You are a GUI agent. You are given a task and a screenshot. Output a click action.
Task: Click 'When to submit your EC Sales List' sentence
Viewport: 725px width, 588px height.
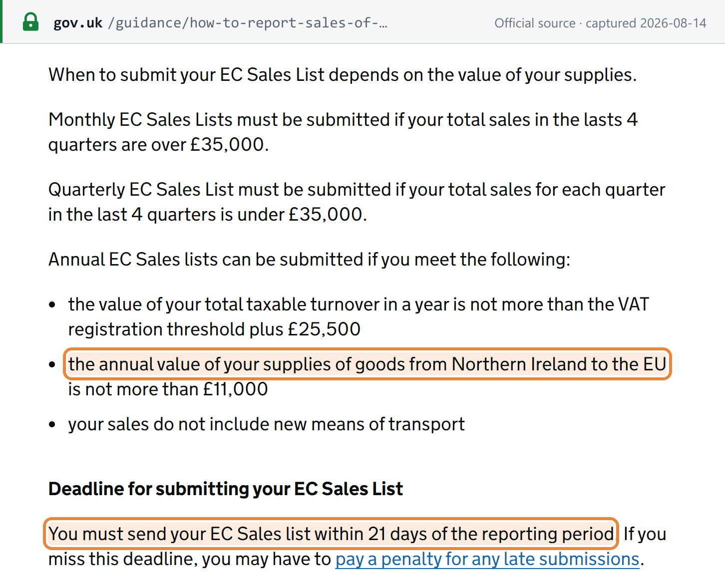(343, 75)
